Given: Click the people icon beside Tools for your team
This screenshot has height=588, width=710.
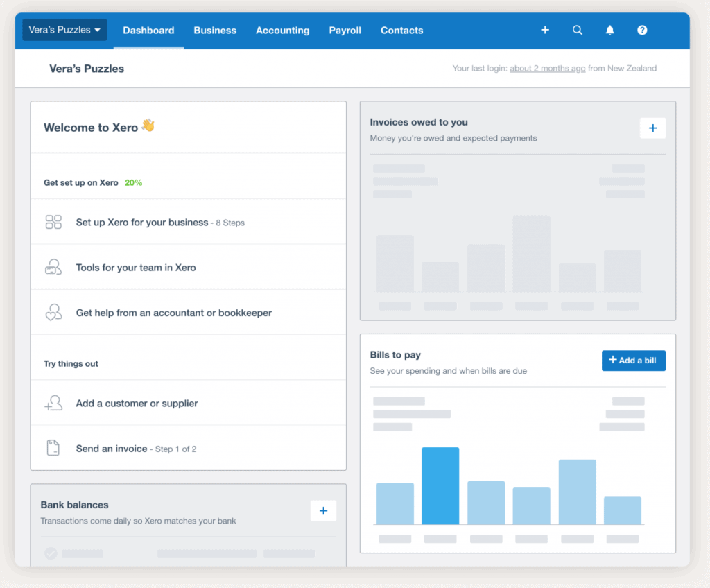Looking at the screenshot, I should (54, 267).
